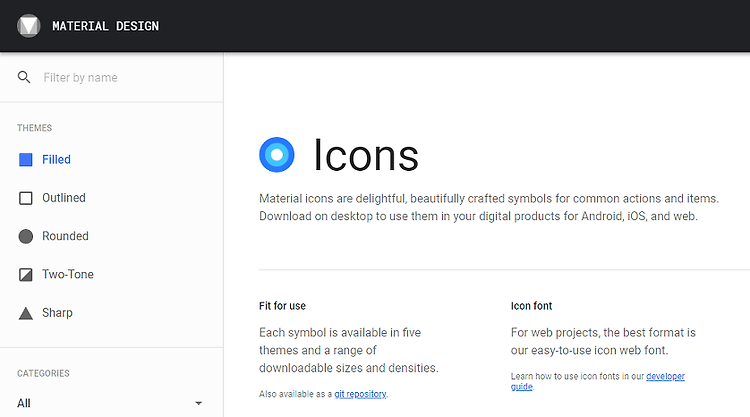Click the blue Filled square icon
This screenshot has width=750, height=417.
coord(25,159)
